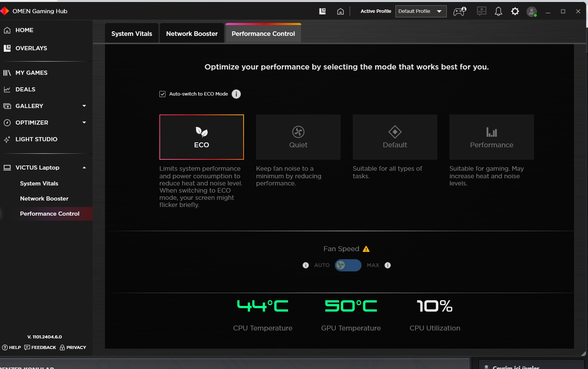This screenshot has height=369, width=588.
Task: Open PRIVACY link
Action: 73,347
